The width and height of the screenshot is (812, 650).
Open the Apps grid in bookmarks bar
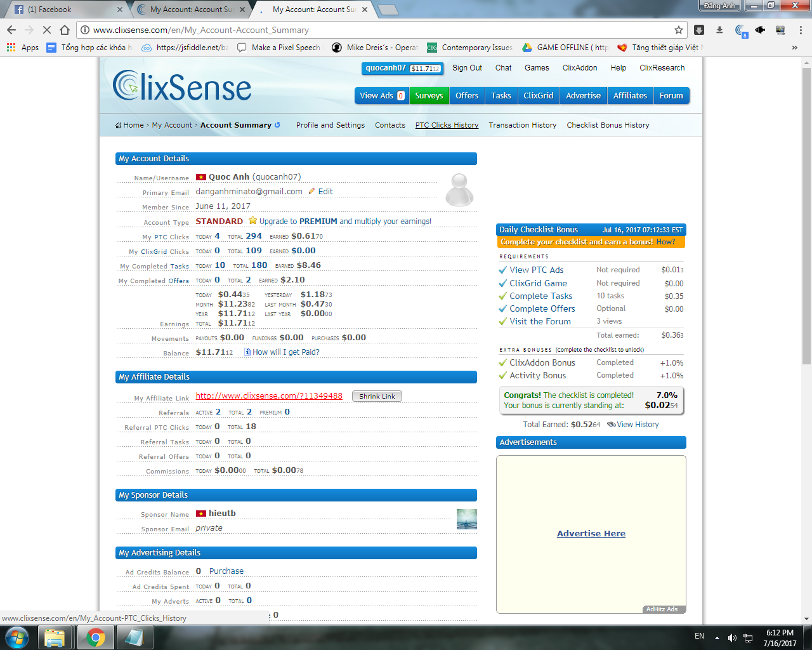[23, 48]
